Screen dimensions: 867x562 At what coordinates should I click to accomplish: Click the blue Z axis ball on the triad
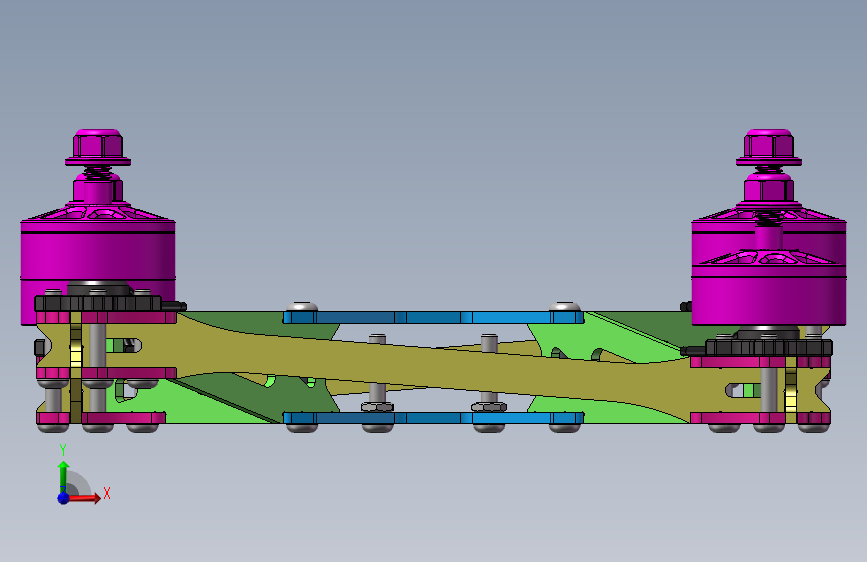(x=64, y=498)
